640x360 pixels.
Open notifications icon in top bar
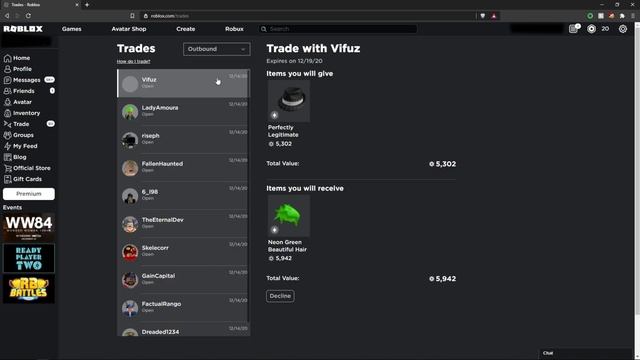[574, 29]
